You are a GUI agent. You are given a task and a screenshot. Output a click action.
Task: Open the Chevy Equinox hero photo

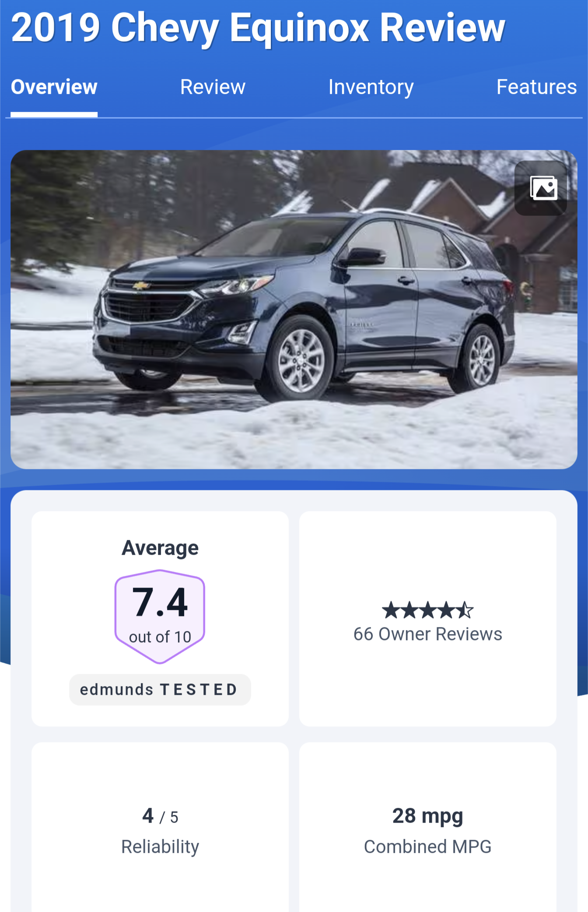[294, 310]
